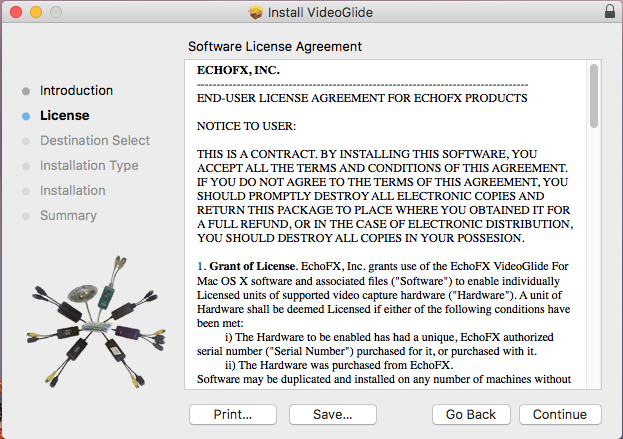Viewport: 623px width, 439px height.
Task: Click the Introduction step bullet
Action: click(26, 91)
